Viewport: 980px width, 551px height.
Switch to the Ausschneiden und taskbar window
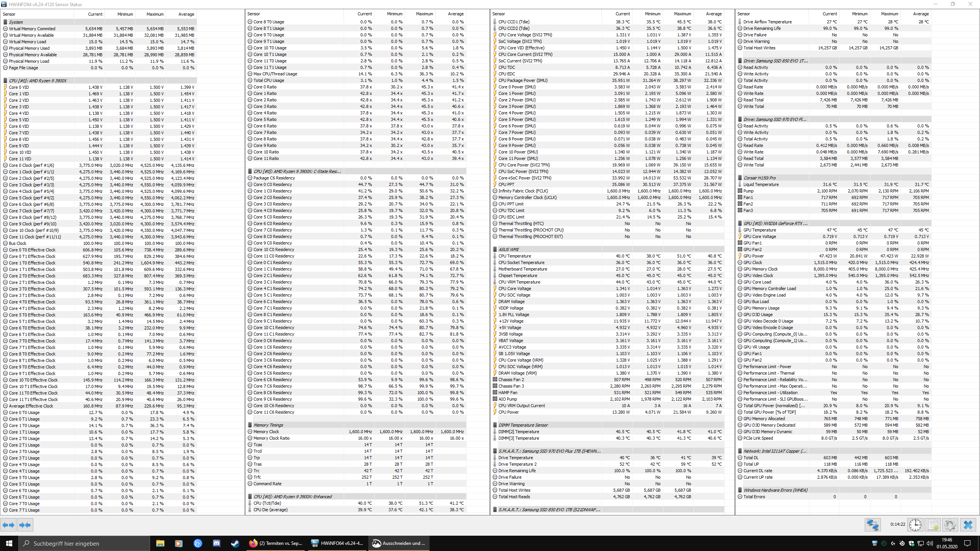tap(399, 543)
